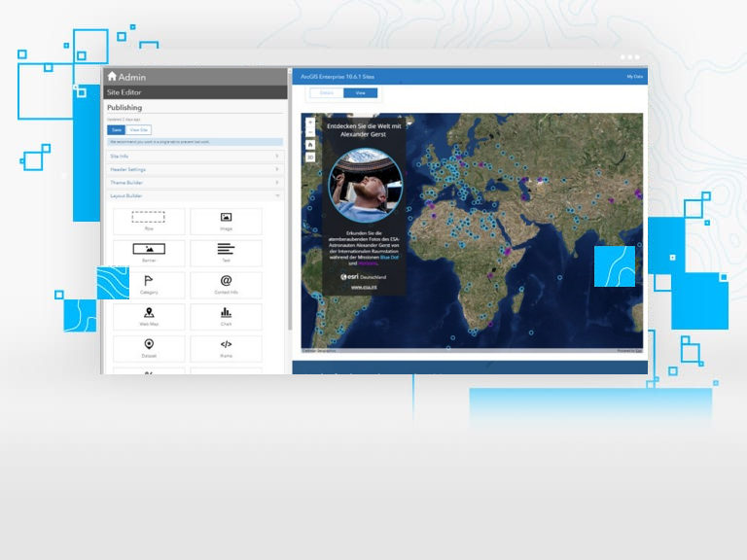Add a Contact Info card
The width and height of the screenshot is (747, 560).
pos(226,285)
